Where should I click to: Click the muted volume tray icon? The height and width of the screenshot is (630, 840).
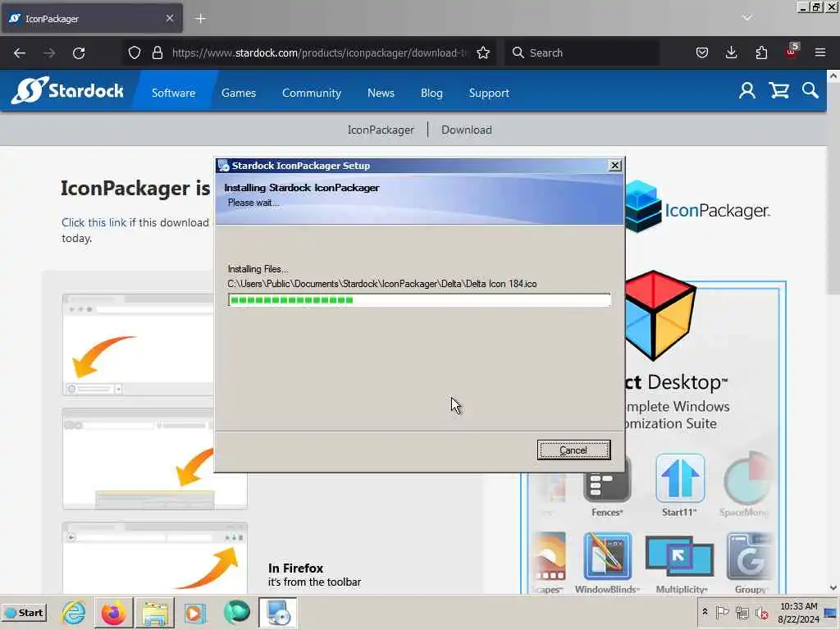pyautogui.click(x=761, y=612)
